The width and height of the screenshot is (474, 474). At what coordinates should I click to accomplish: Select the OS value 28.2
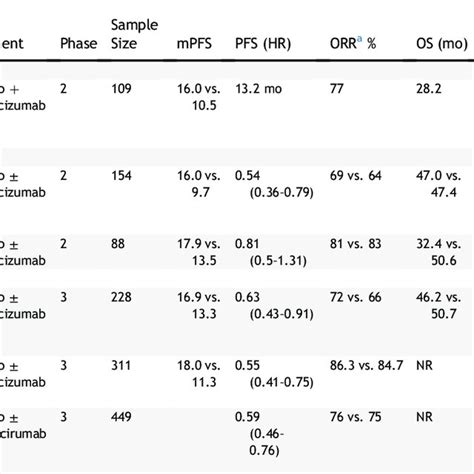tap(429, 89)
